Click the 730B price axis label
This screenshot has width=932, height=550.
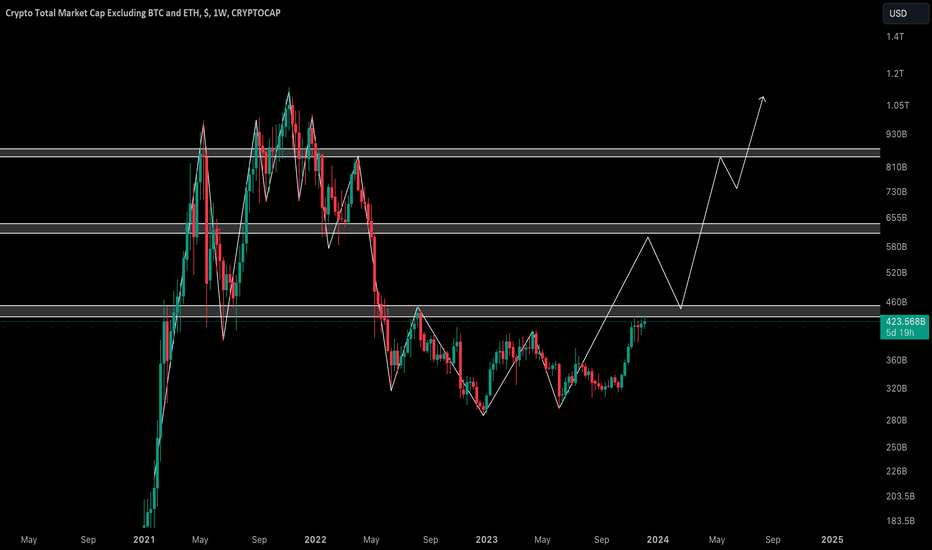896,192
